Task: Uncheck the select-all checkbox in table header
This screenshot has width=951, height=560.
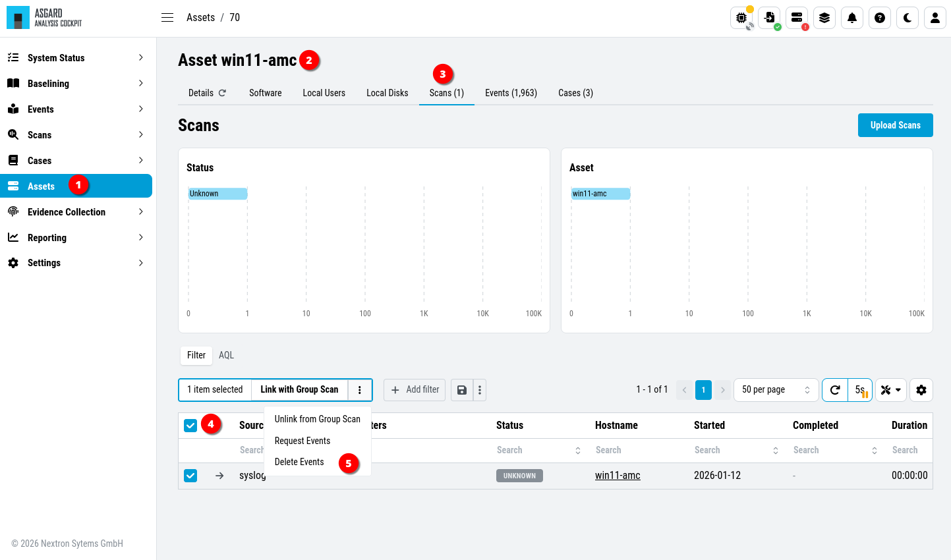Action: click(190, 426)
